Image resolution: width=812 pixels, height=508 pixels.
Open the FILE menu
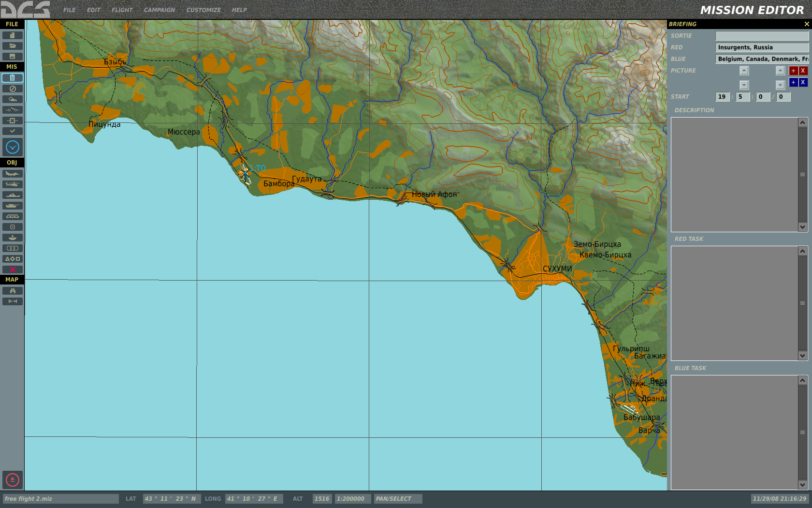pos(70,10)
